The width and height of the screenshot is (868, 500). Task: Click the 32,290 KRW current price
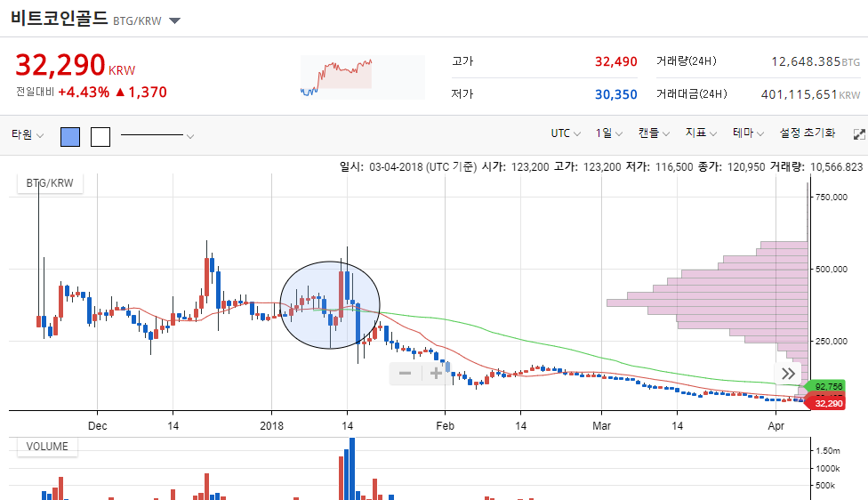point(76,65)
